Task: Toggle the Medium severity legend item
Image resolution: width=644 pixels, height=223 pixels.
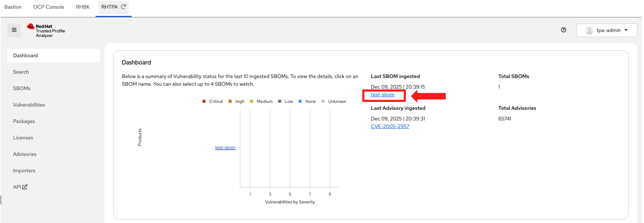Action: (261, 101)
